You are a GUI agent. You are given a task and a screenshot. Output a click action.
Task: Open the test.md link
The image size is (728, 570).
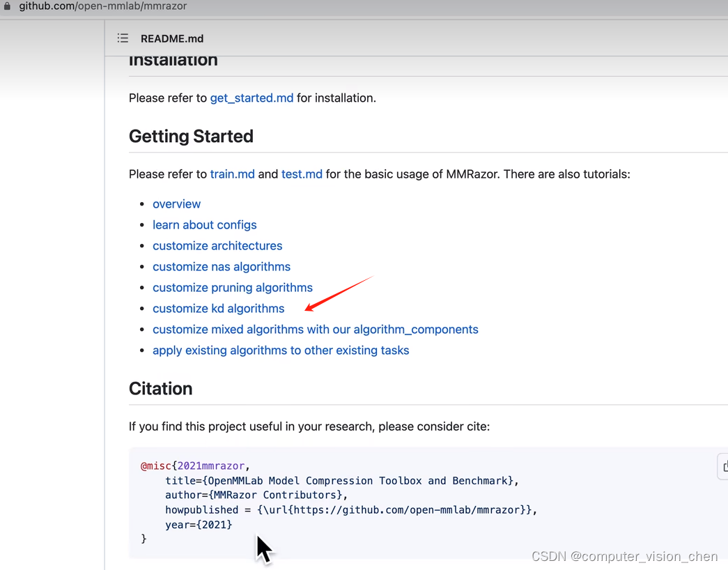point(302,174)
